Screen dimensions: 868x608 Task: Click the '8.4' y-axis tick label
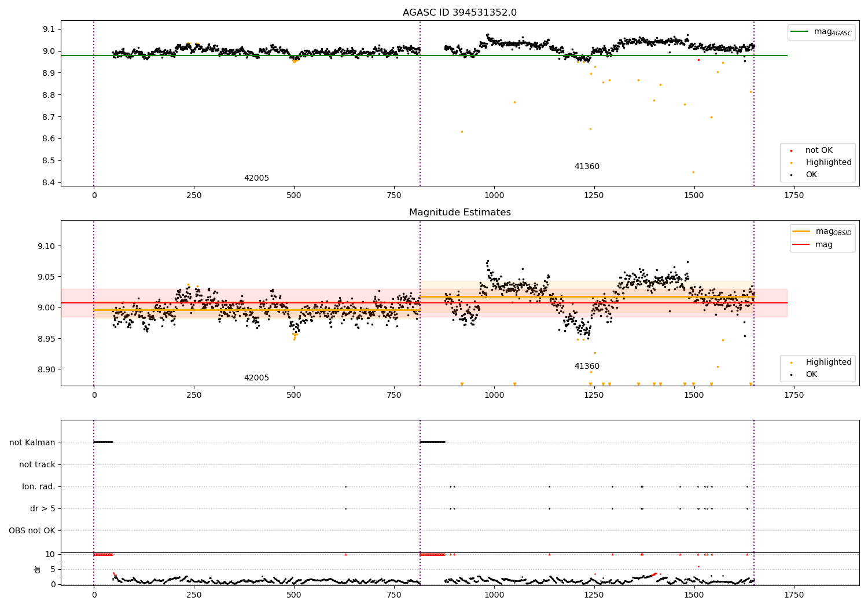[49, 183]
